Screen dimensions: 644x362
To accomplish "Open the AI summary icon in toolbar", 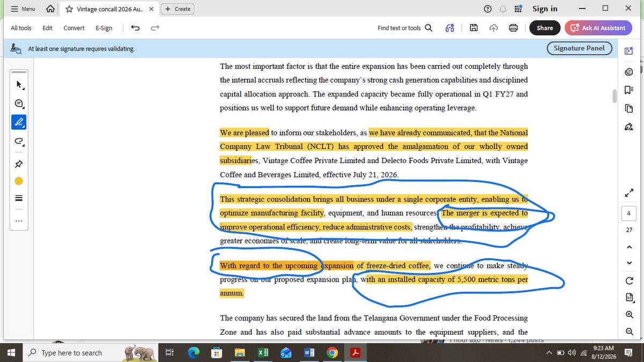I will 450,28.
